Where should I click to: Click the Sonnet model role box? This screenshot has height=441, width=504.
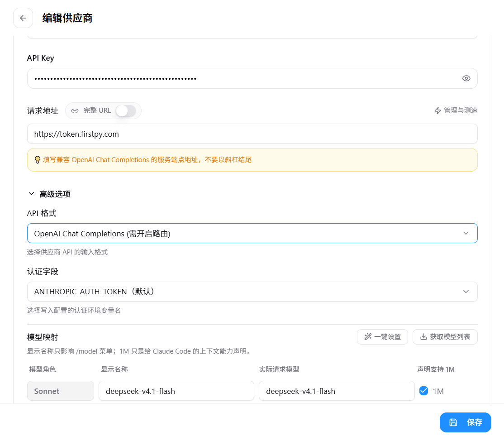61,391
